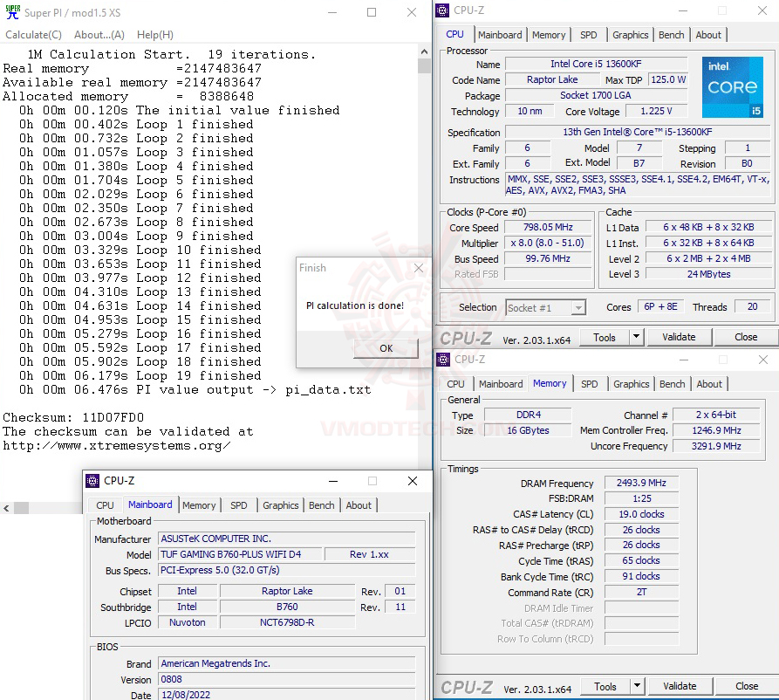The image size is (779, 700).
Task: Open About tab in Mainboard CPU-Z window
Action: coord(359,505)
